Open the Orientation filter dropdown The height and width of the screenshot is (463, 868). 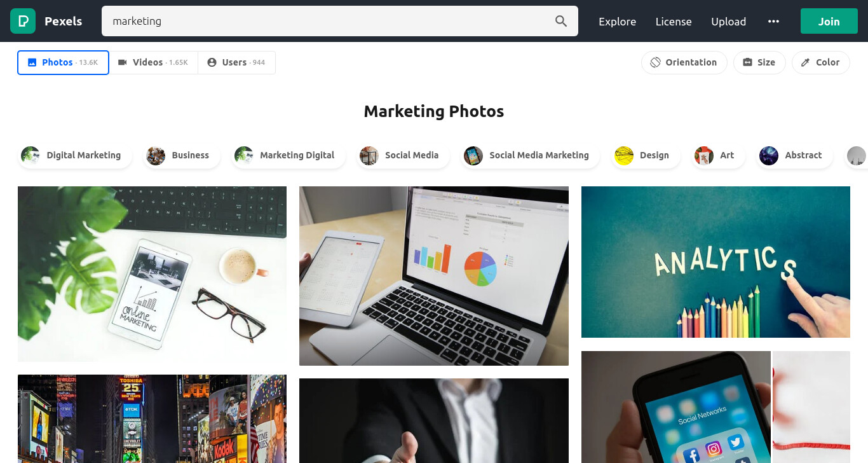coord(684,62)
